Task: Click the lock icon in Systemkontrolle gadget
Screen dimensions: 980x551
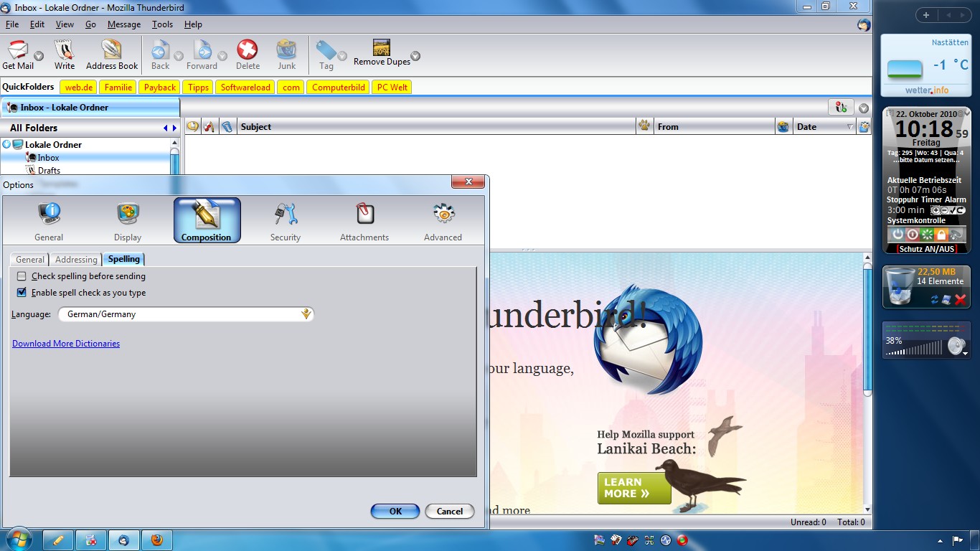Action: [941, 235]
